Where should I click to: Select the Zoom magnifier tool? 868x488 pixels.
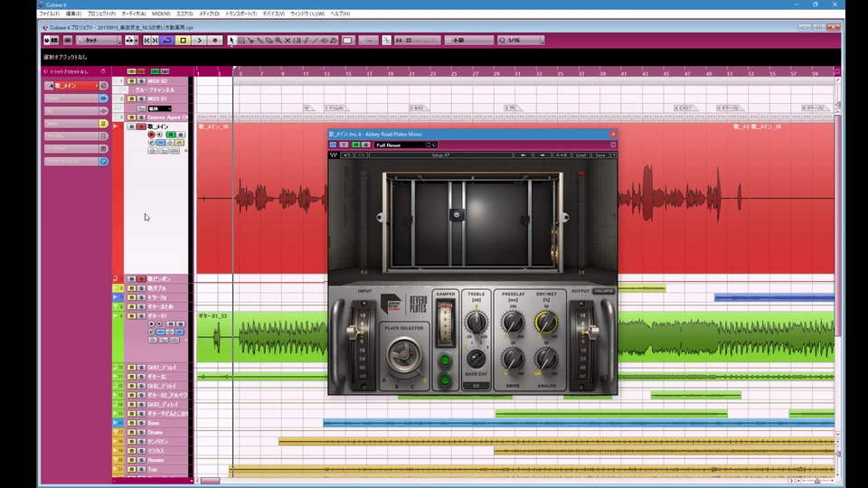278,41
